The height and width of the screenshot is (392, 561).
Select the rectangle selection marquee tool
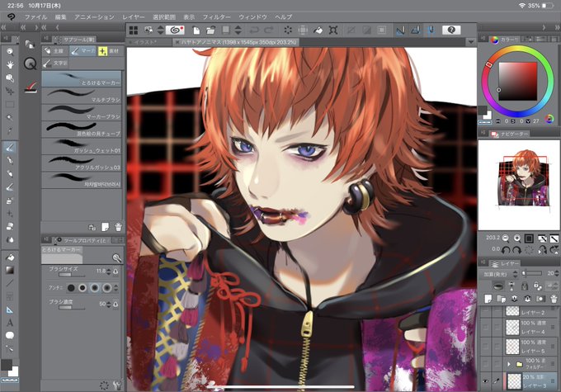pos(10,105)
